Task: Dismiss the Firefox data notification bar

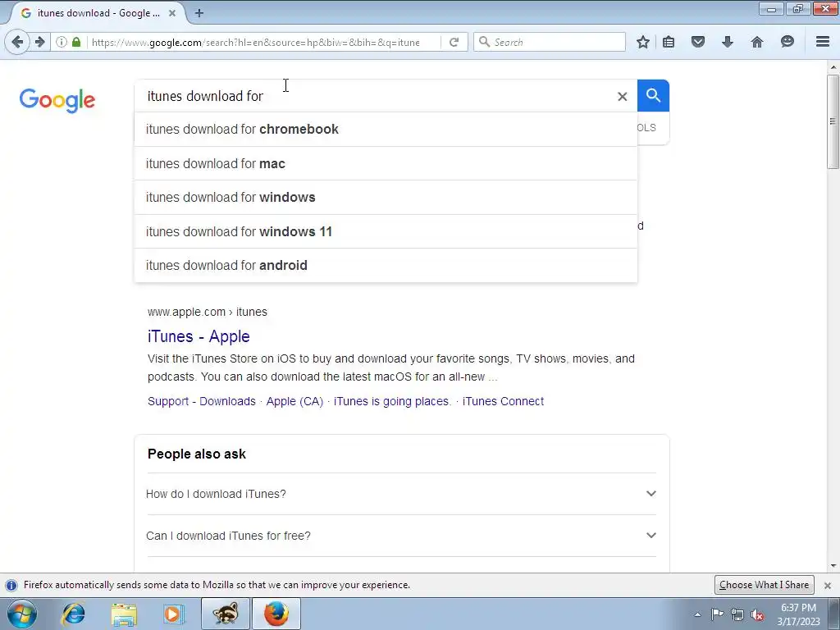Action: point(828,585)
